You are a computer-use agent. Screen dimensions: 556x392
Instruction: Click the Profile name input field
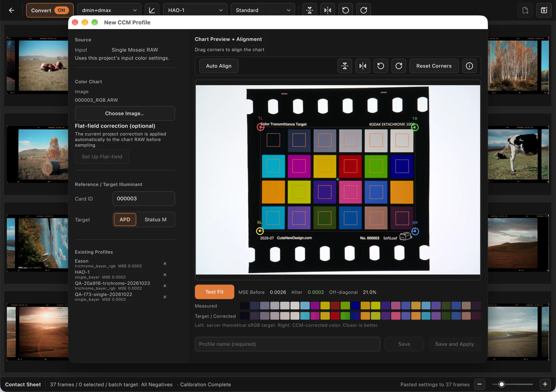tap(287, 344)
